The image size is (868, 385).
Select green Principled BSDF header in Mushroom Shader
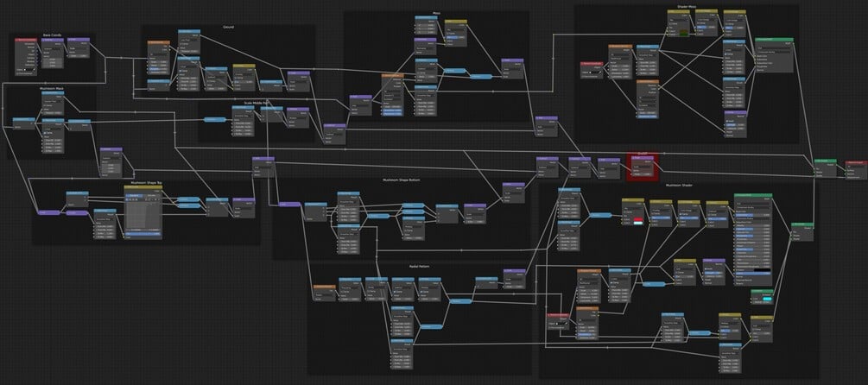pyautogui.click(x=753, y=195)
